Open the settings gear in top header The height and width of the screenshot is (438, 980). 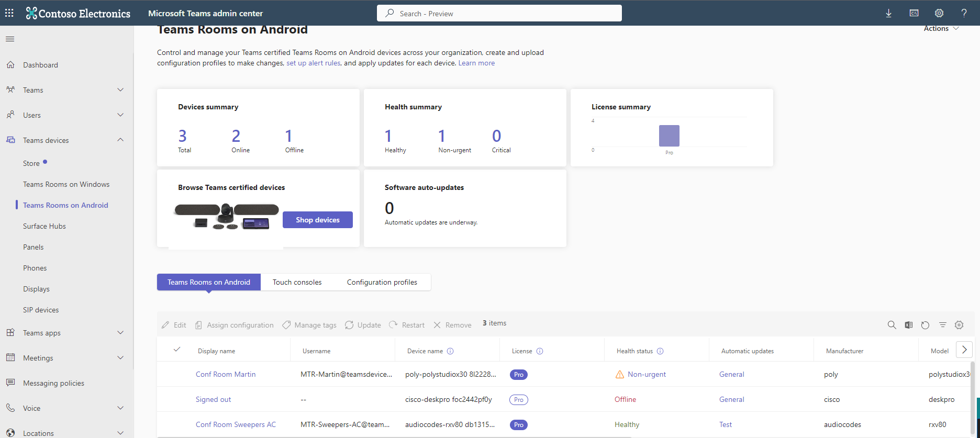939,13
